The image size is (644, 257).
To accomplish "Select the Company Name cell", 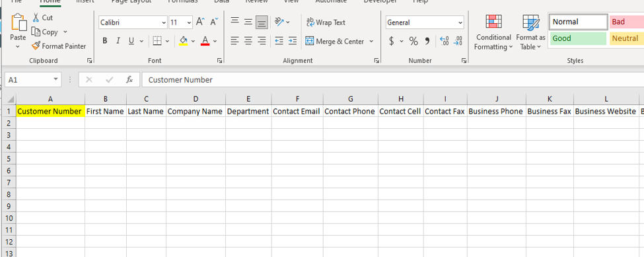I will coord(196,111).
